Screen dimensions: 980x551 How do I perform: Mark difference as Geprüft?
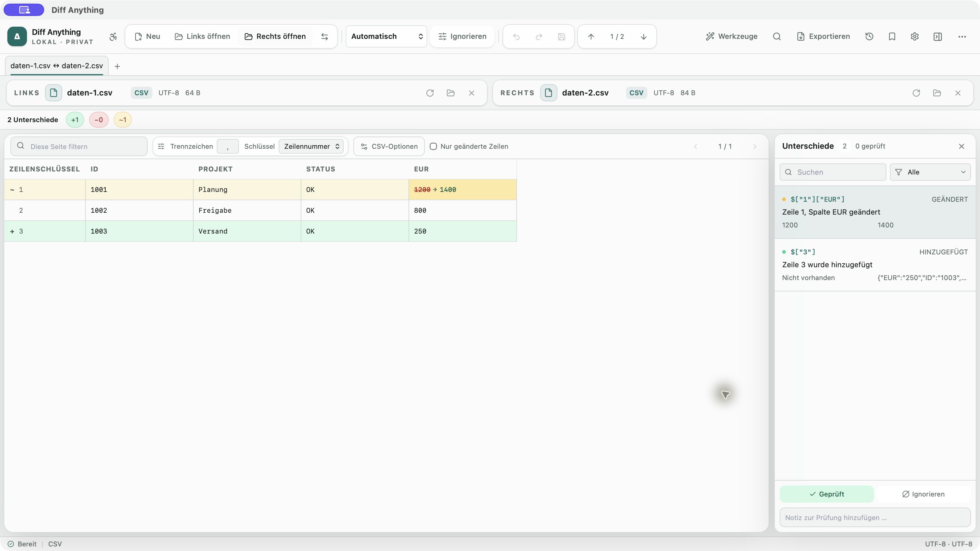(x=827, y=494)
